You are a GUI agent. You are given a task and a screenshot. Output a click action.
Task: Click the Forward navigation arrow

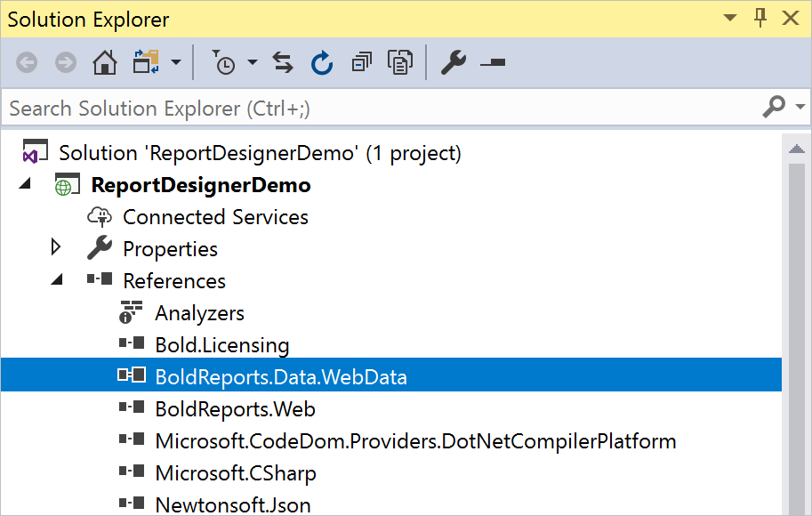66,63
